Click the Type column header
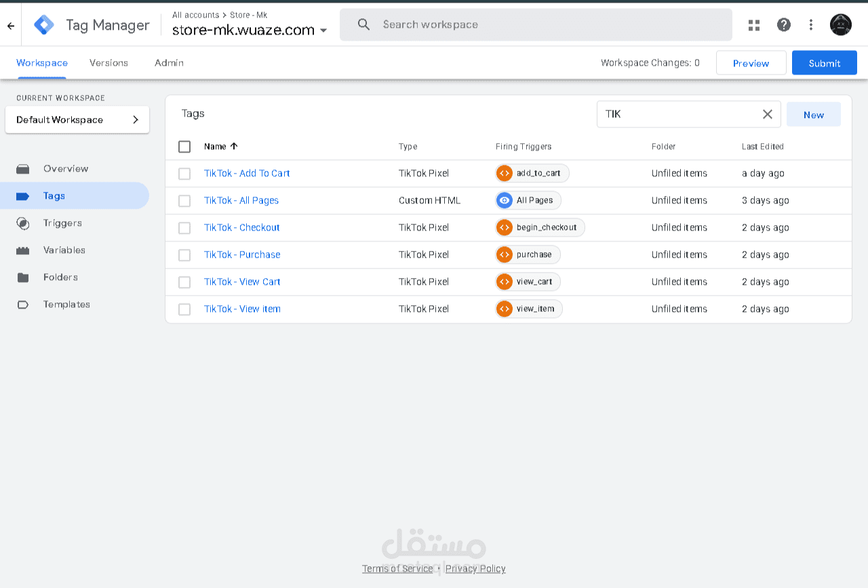Screen dimensions: 868x588 (408, 146)
